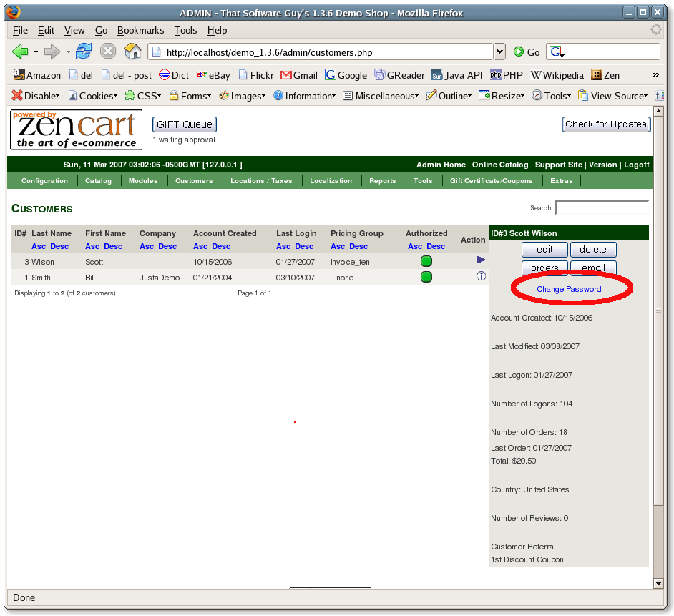
Task: Open the Forms toolbar dropdown
Action: click(x=190, y=96)
